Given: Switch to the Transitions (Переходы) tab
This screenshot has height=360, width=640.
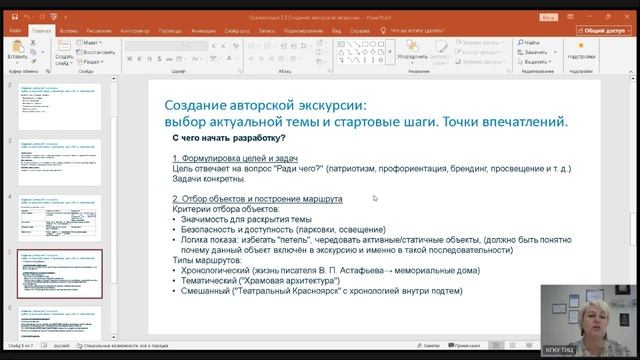Looking at the screenshot, I should pyautogui.click(x=170, y=31).
